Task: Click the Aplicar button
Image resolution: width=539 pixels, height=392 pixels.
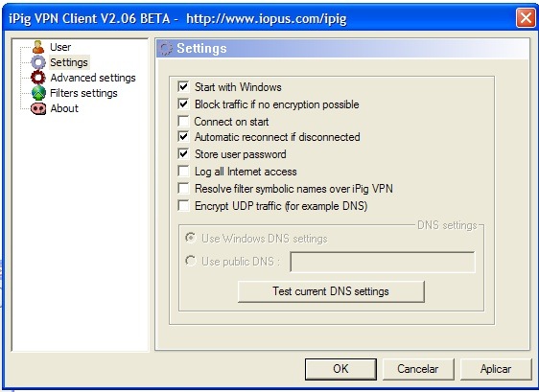Action: click(x=496, y=369)
